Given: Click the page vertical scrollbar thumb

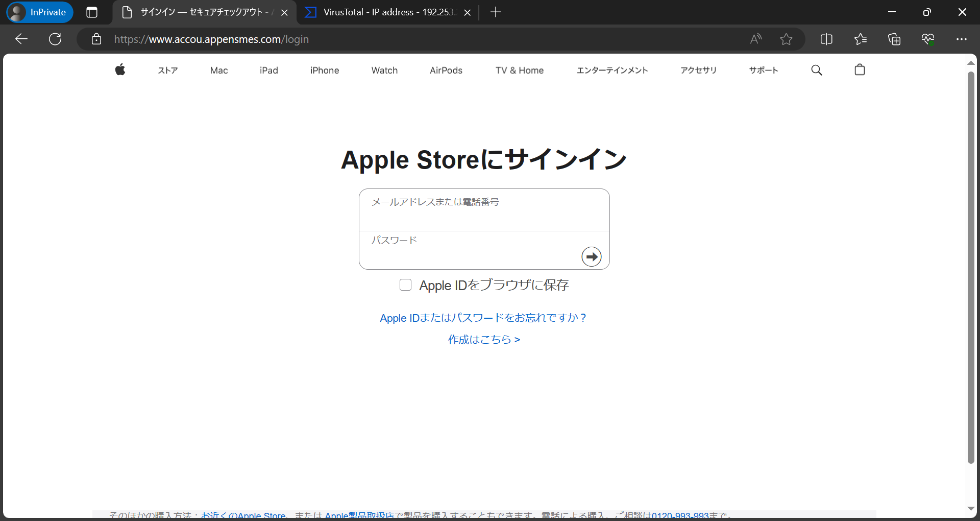Looking at the screenshot, I should tap(971, 267).
